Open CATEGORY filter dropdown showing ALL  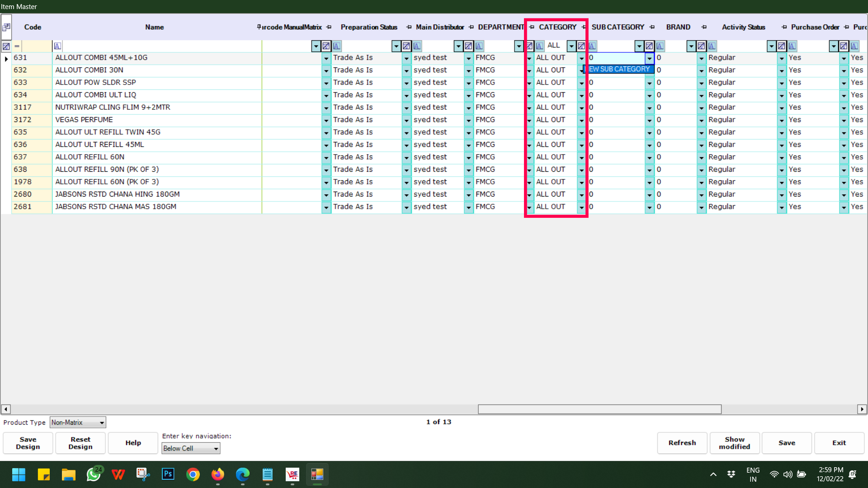[571, 46]
